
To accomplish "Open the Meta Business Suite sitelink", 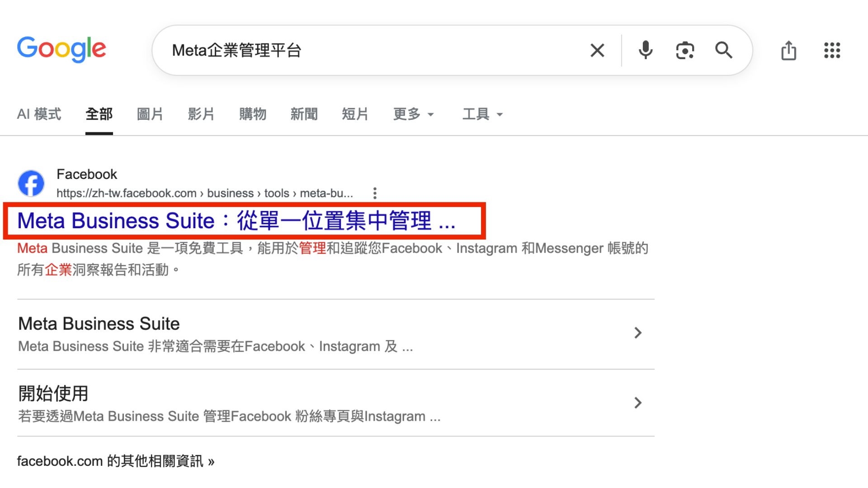I will 99,324.
